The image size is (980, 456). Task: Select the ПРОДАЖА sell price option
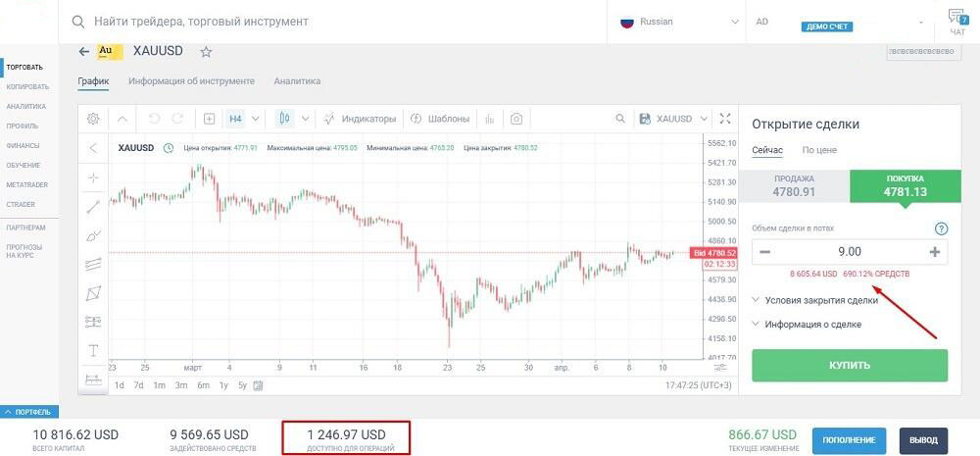[794, 185]
